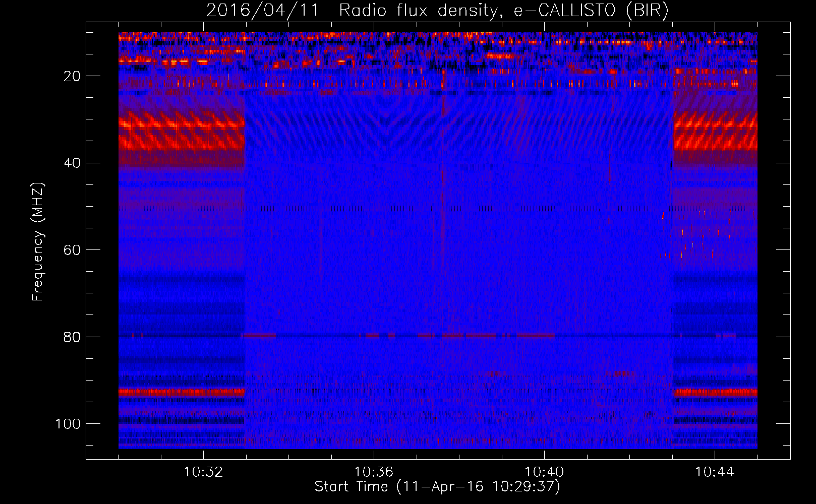816x504 pixels.
Task: Click the 'Start Time (11-Apr-16 10:29:37)' label
Action: 437,487
